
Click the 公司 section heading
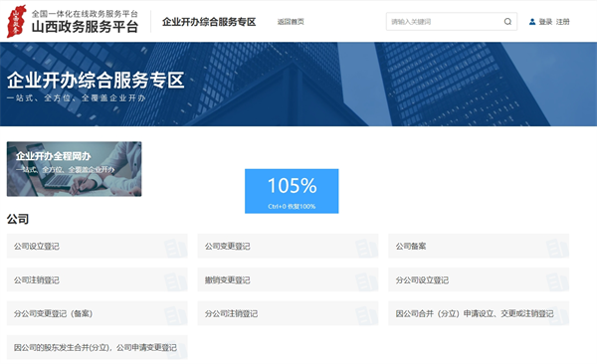(18, 219)
